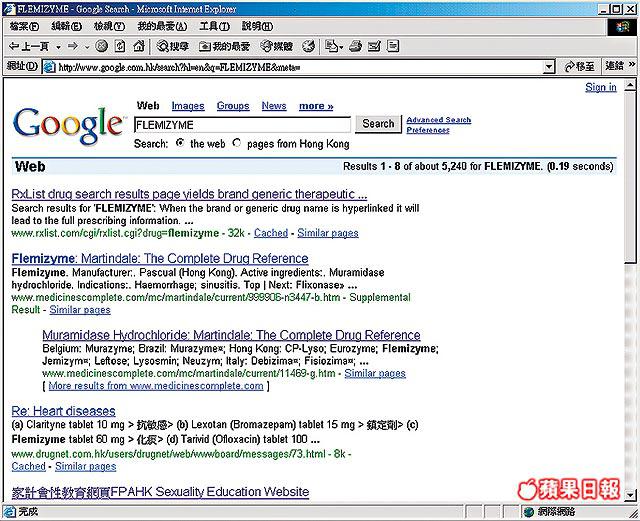640x521 pixels.
Task: Open RxList drug search results link
Action: (x=189, y=194)
